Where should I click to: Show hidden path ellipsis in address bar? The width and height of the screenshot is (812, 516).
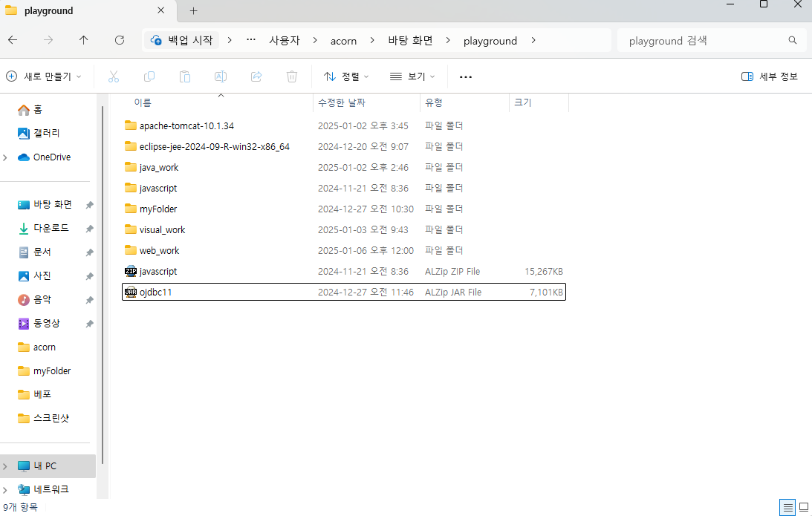(251, 40)
